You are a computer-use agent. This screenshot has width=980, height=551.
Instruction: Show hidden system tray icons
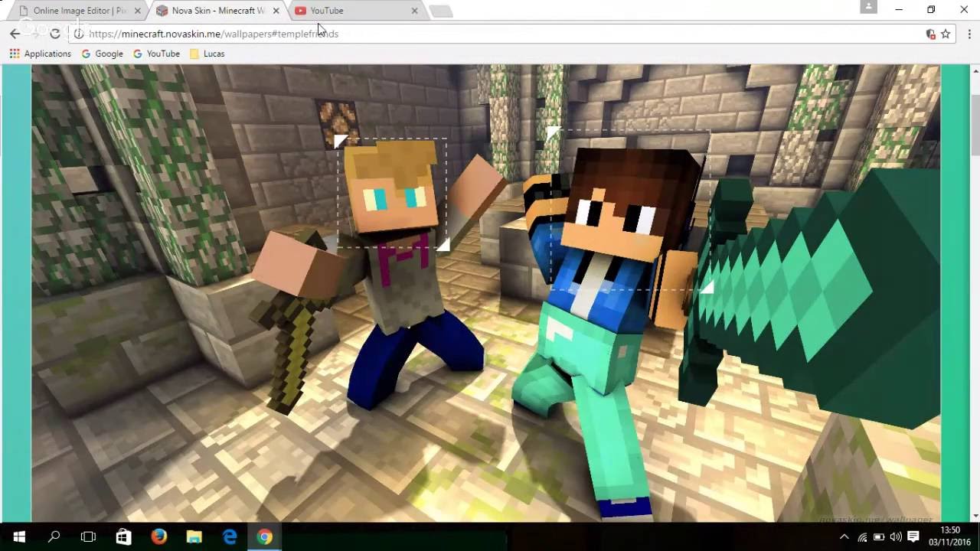(844, 537)
